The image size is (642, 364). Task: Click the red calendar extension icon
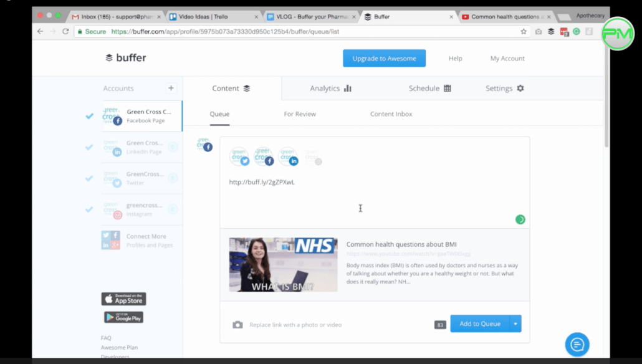pos(564,32)
